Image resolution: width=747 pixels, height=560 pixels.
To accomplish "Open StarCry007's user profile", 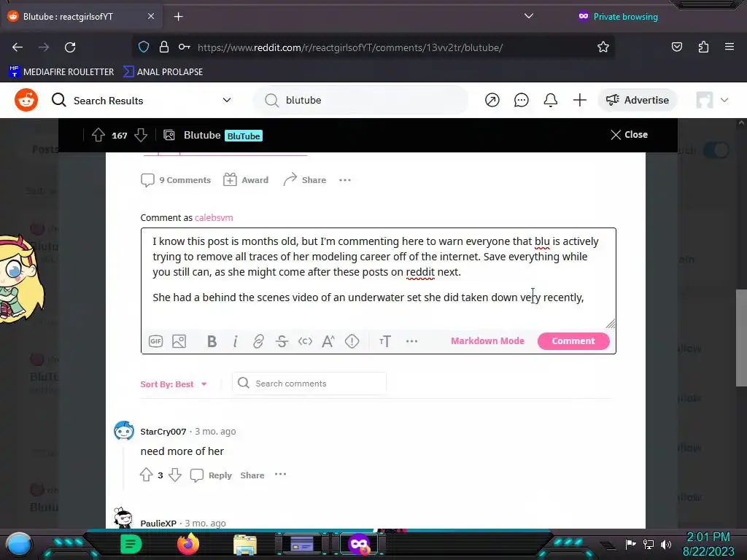I will pyautogui.click(x=163, y=432).
